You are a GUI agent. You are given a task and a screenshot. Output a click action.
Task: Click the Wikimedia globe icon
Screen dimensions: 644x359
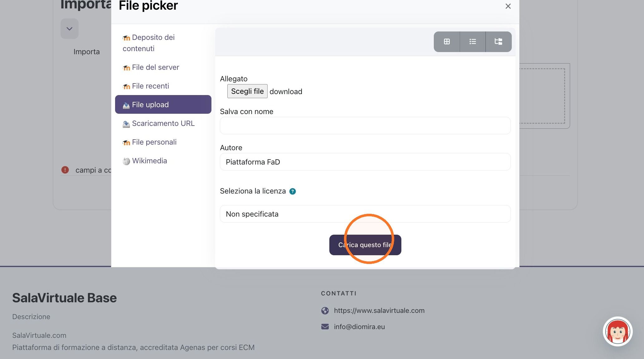(126, 161)
